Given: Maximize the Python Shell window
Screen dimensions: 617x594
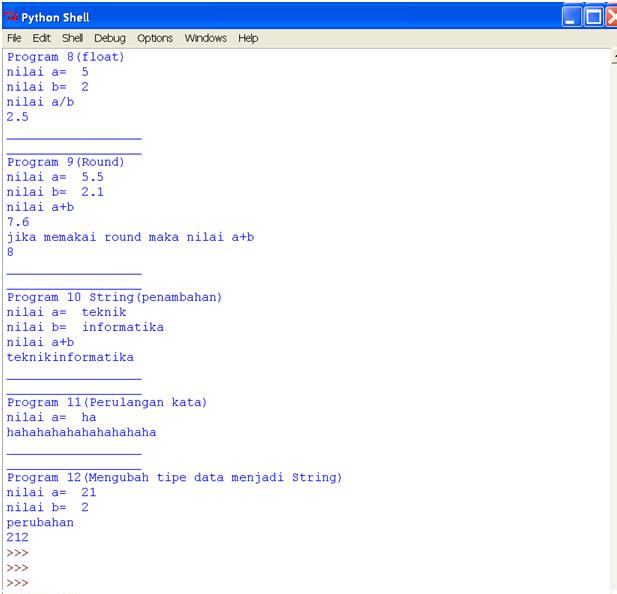Looking at the screenshot, I should click(x=593, y=17).
